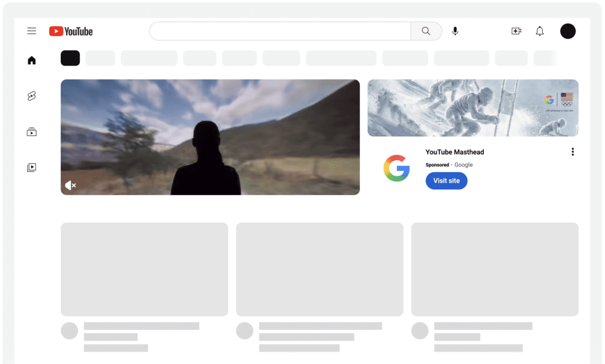
Task: Click the YouTube Masthead title link
Action: coord(454,152)
